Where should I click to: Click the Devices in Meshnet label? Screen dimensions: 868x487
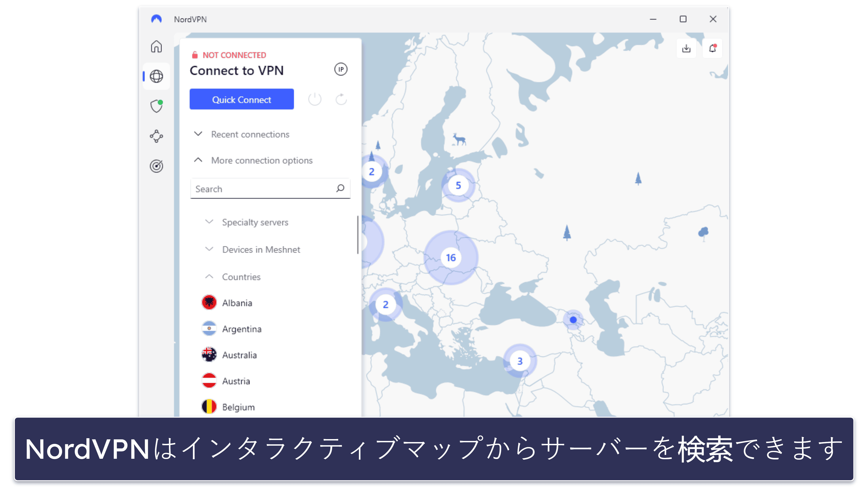pyautogui.click(x=261, y=249)
